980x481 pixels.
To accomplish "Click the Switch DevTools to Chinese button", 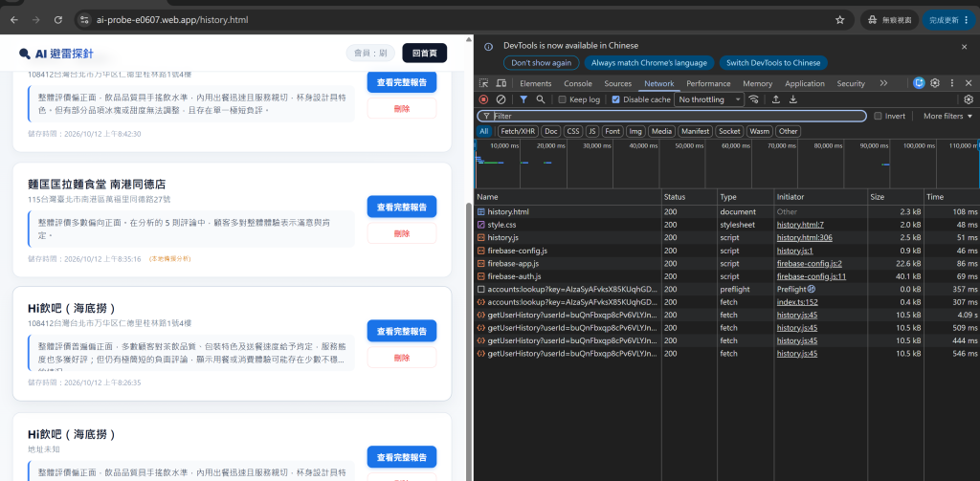I will pyautogui.click(x=773, y=62).
